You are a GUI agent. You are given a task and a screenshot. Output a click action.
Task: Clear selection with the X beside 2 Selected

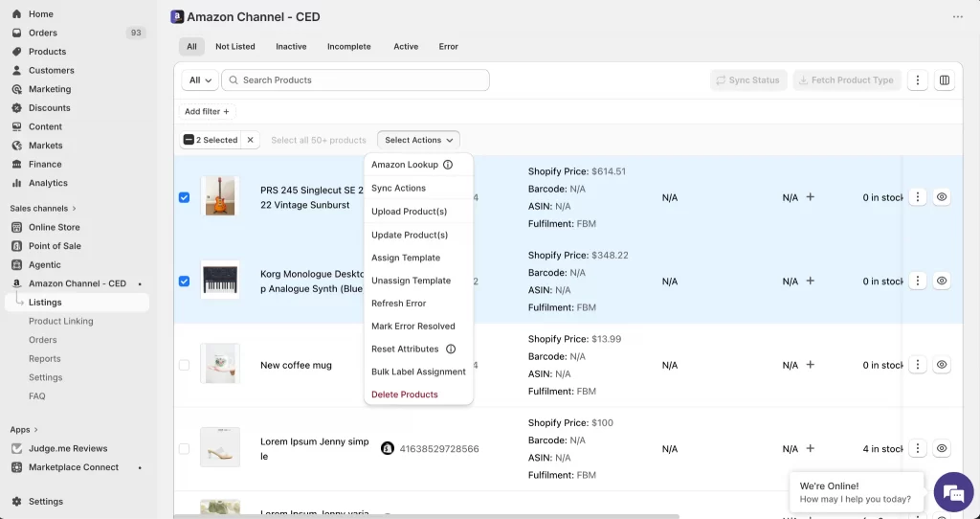click(250, 140)
